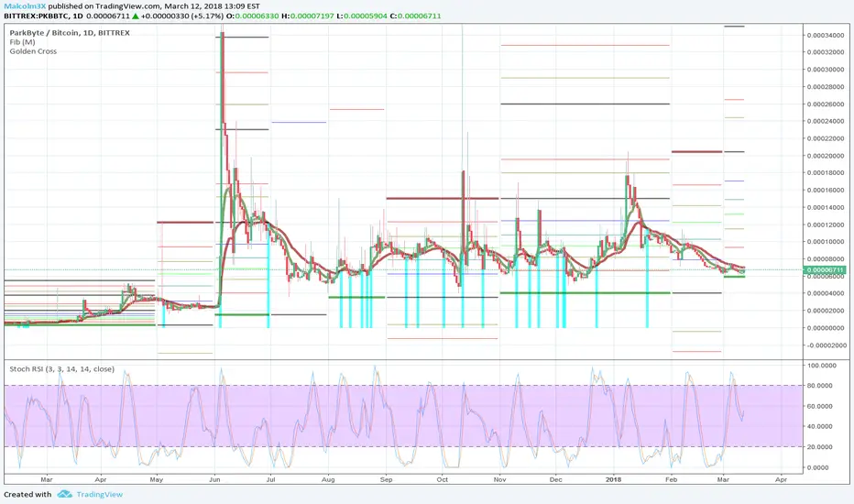Click the May label on time axis
Viewport: 854px width, 504px height.
click(x=157, y=480)
